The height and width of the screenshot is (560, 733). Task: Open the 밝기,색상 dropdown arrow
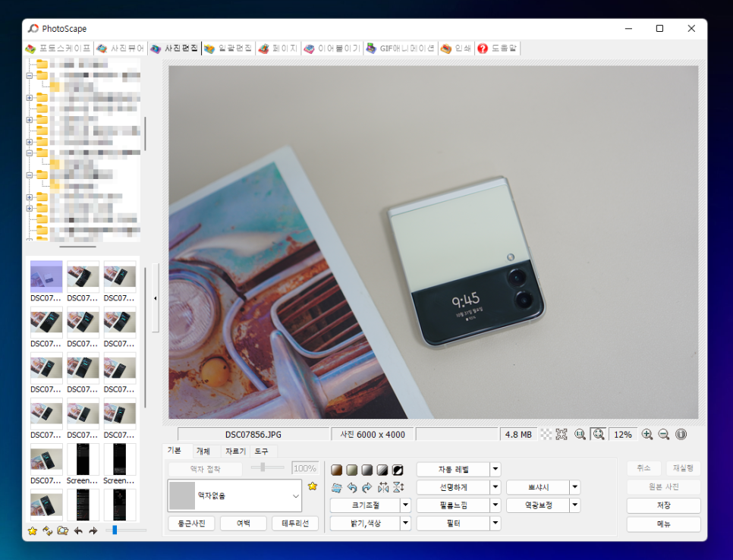[405, 524]
